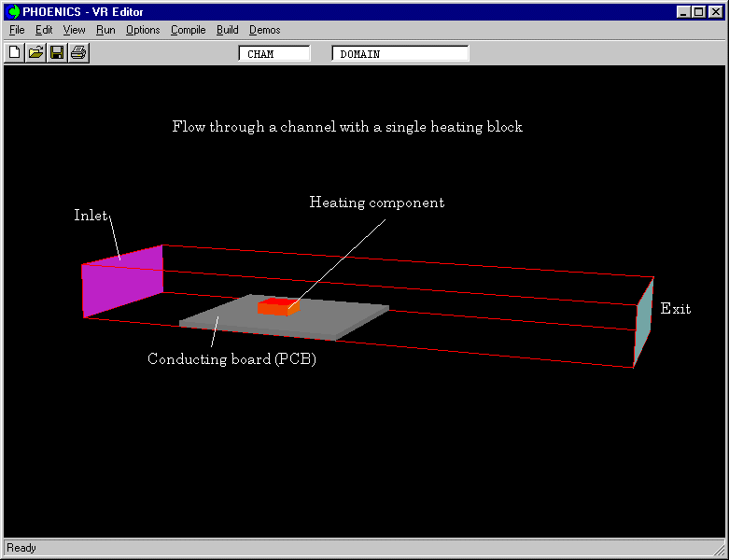Viewport: 729px width, 560px height.
Task: Maximize the VR Editor window
Action: pos(700,12)
